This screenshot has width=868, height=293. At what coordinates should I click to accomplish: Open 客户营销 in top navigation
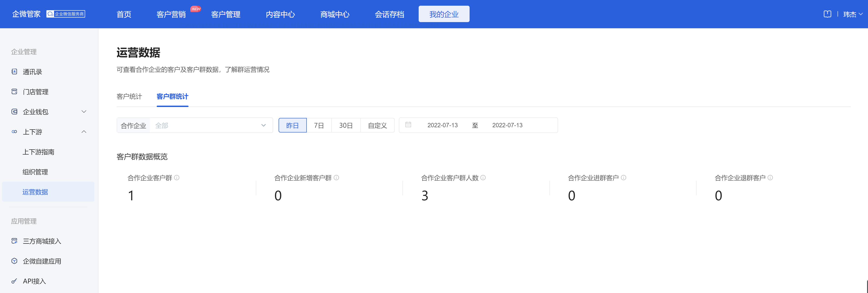171,14
